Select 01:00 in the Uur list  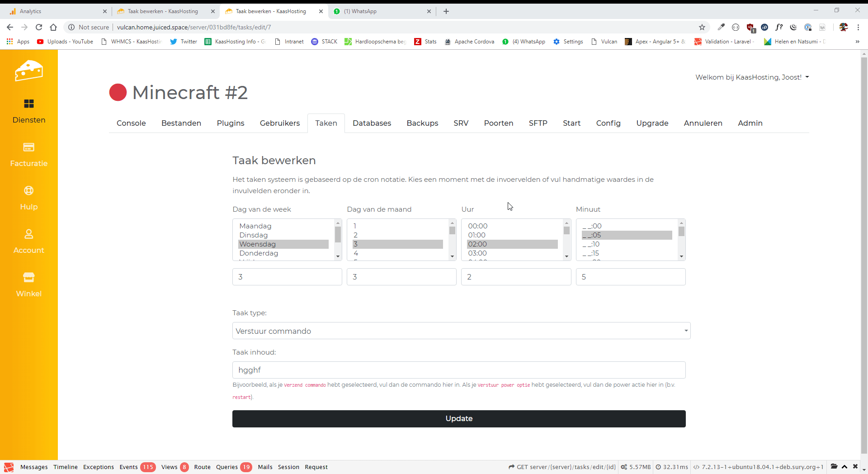coord(476,235)
